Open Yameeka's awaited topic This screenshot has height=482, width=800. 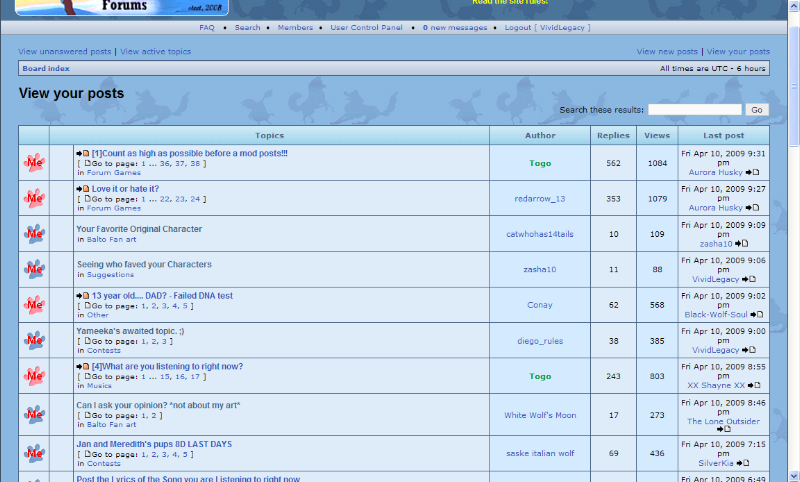click(130, 331)
